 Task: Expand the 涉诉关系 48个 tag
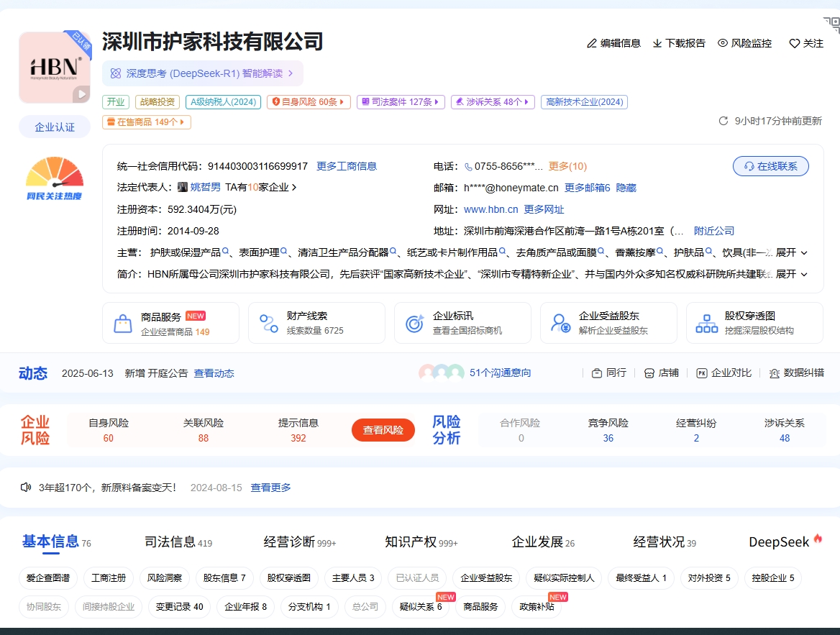coord(493,102)
